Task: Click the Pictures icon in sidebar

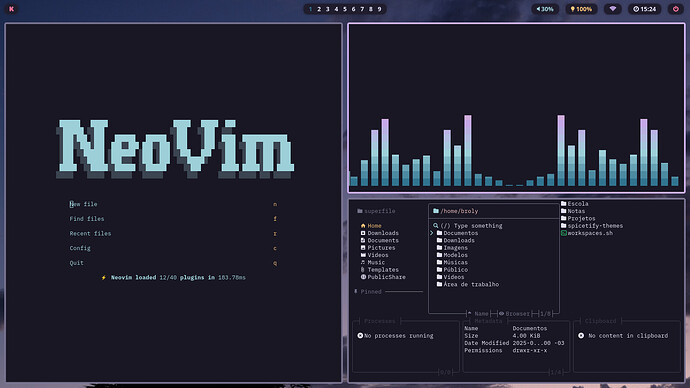Action: 363,248
